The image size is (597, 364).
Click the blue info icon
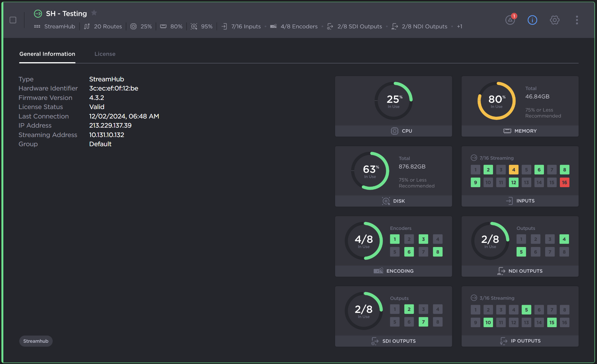[532, 20]
